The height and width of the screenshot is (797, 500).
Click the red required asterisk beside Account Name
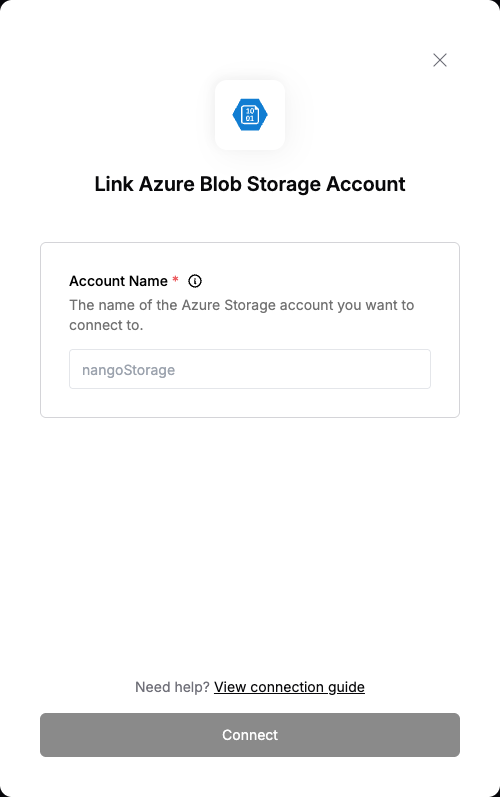(175, 280)
